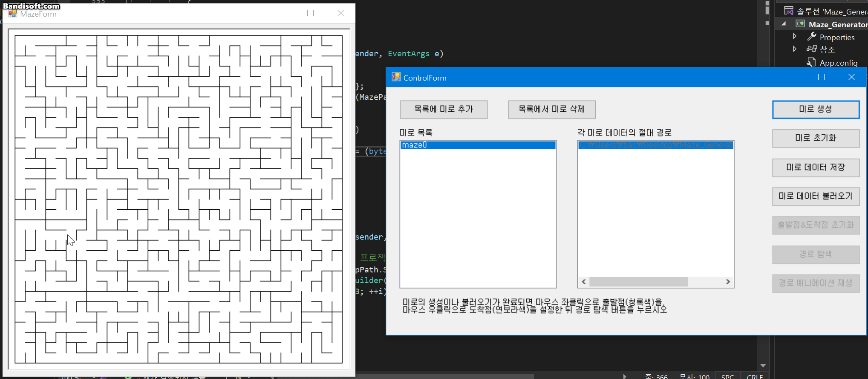Click the 문자: 100 column indicator
The width and height of the screenshot is (868, 379).
(694, 376)
